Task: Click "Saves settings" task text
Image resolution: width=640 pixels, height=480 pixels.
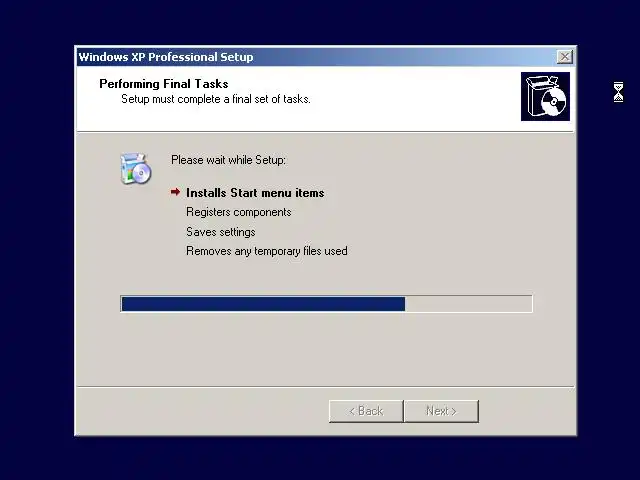Action: [221, 232]
